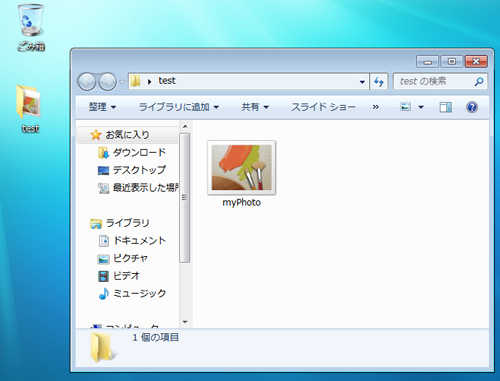Click the ダウンロード folder icon
Viewport: 500px width, 381px height.
click(103, 153)
